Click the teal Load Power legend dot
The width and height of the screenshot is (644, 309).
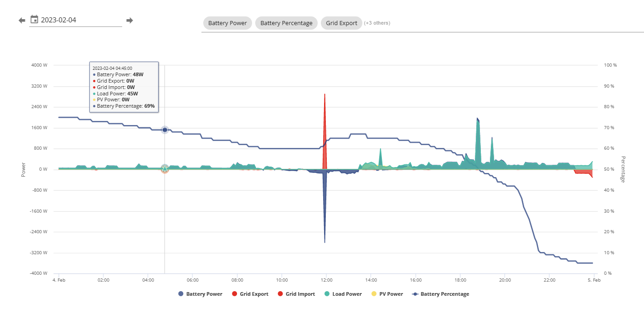tap(327, 294)
